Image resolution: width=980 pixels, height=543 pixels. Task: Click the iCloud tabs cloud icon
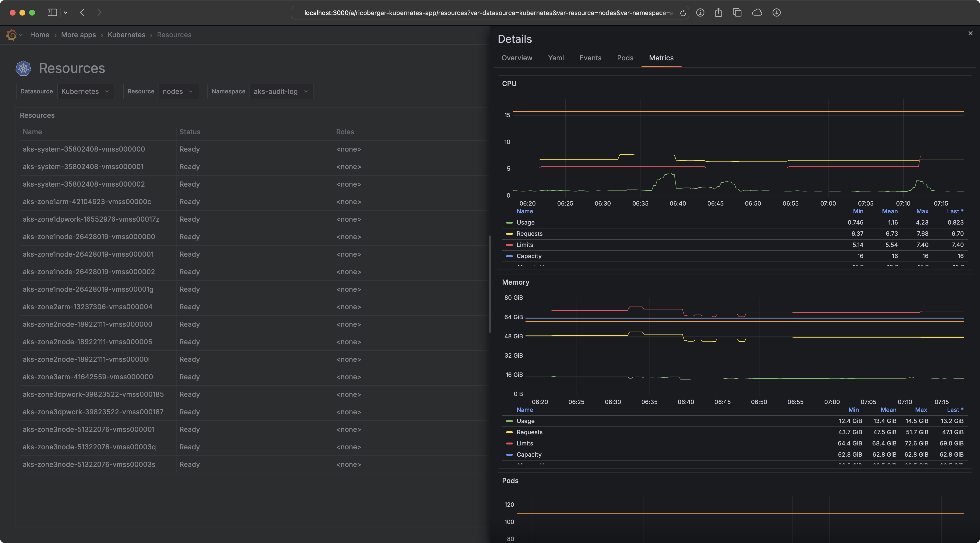click(x=757, y=13)
